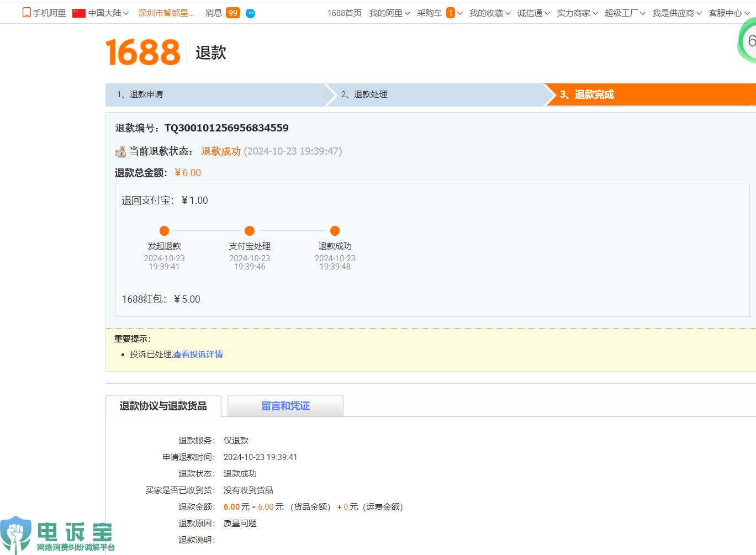Click the orange 退款成功 status text
Image resolution: width=756 pixels, height=555 pixels.
click(221, 151)
